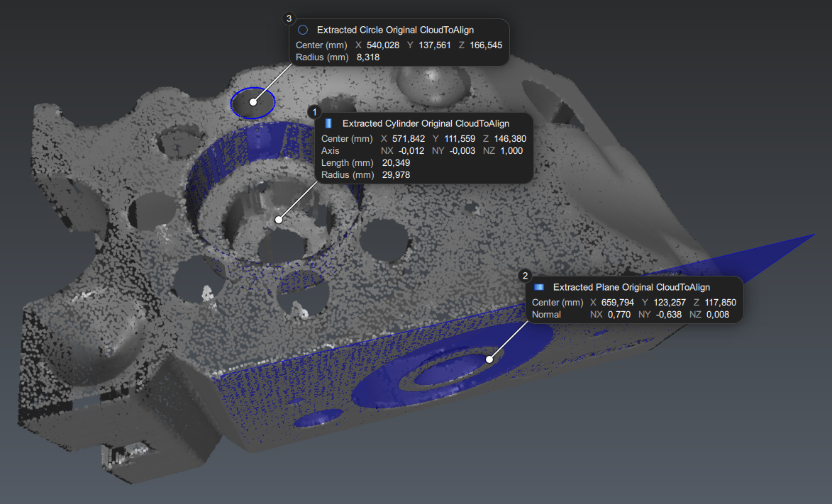Click the cylinder icon in annotation 1

click(328, 123)
